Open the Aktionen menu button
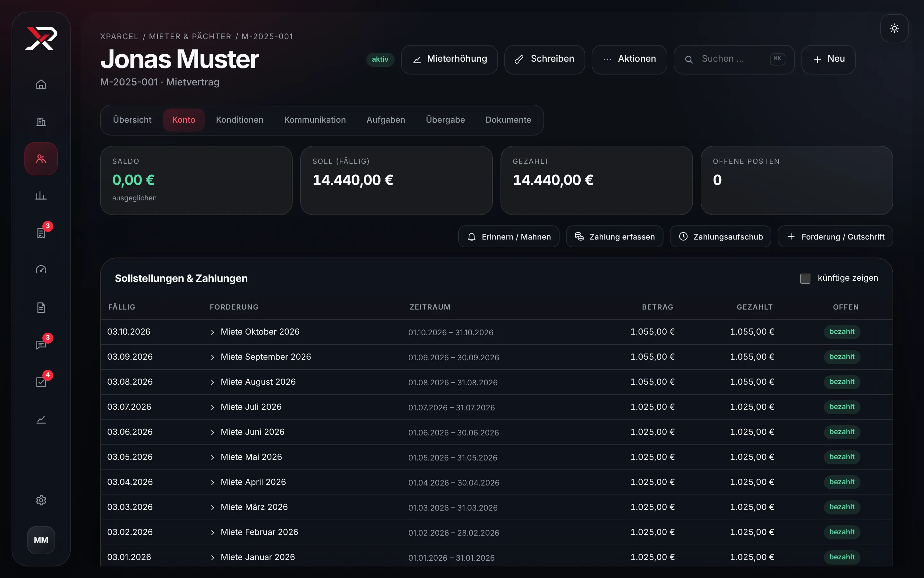924x578 pixels. (x=629, y=59)
